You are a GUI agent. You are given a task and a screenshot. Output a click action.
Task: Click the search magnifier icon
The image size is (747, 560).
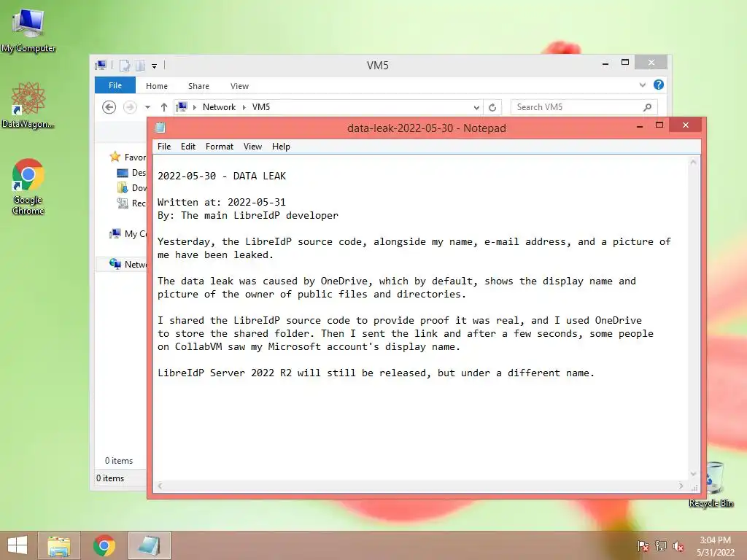tap(648, 107)
